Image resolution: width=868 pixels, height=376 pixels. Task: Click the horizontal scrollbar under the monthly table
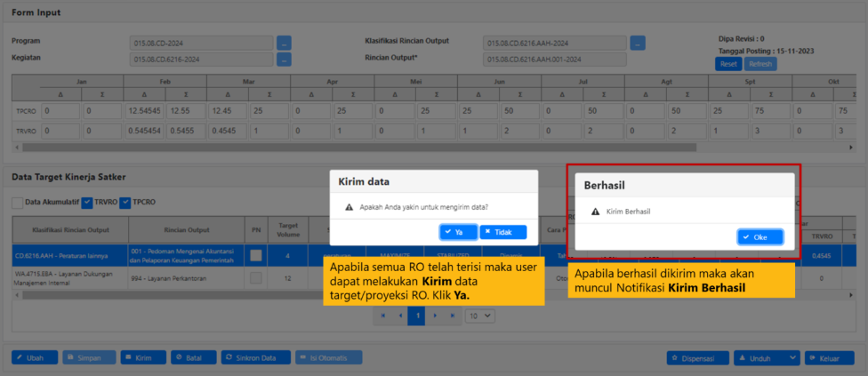point(356,147)
